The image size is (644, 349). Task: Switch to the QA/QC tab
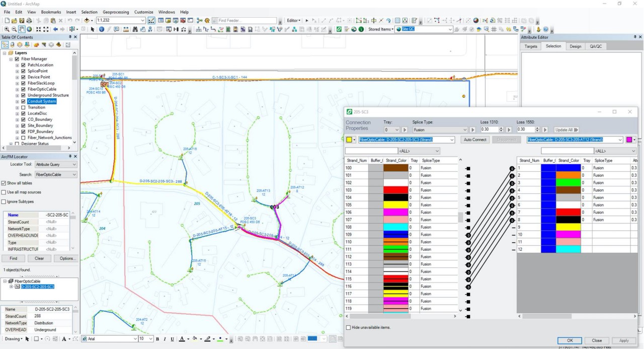point(595,46)
